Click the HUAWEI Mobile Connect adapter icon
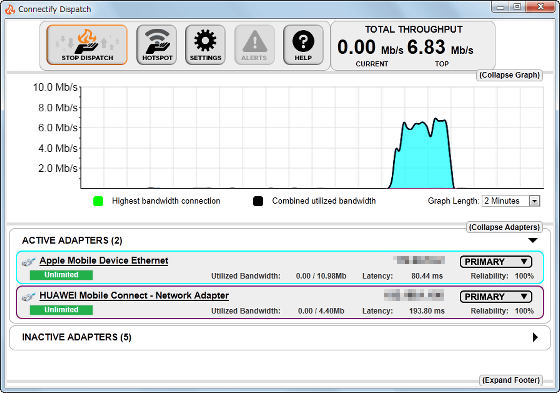The image size is (560, 393). point(28,297)
